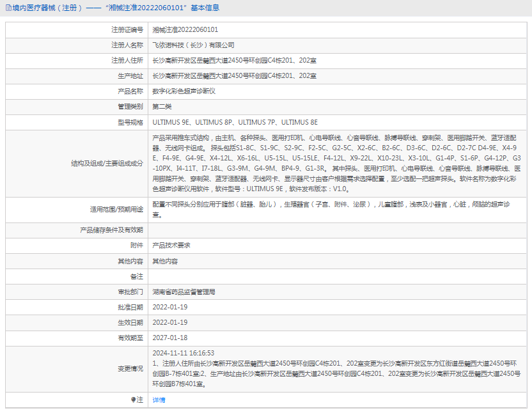Click the product name 数字化彩色超声诊断仪

tap(184, 91)
